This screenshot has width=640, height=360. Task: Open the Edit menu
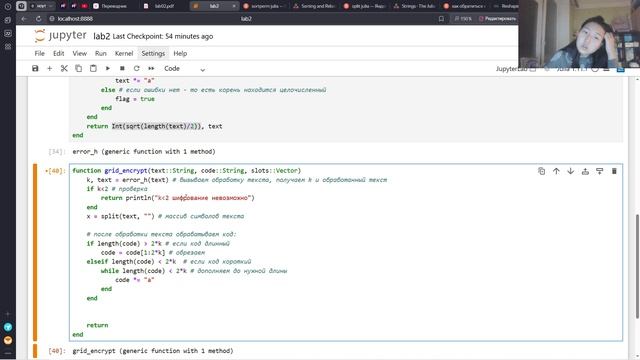(x=58, y=53)
